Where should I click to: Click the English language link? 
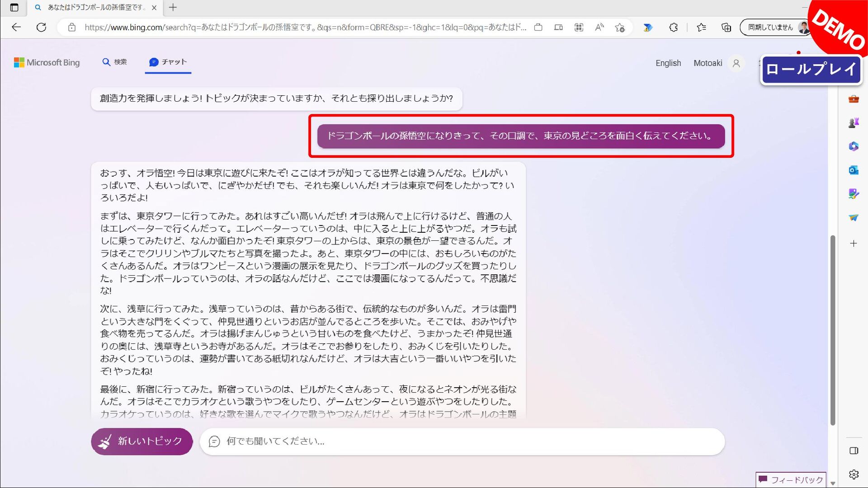pos(668,63)
